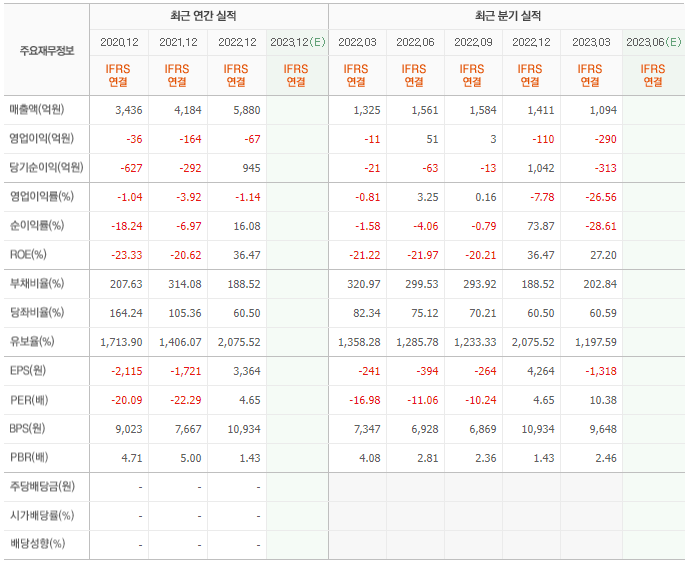The image size is (689, 563).
Task: Click EPS value 4,264
Action: click(x=541, y=371)
